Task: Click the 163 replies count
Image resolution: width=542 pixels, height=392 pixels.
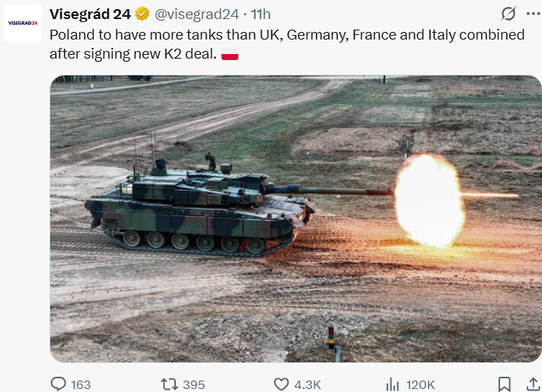Action: click(81, 384)
